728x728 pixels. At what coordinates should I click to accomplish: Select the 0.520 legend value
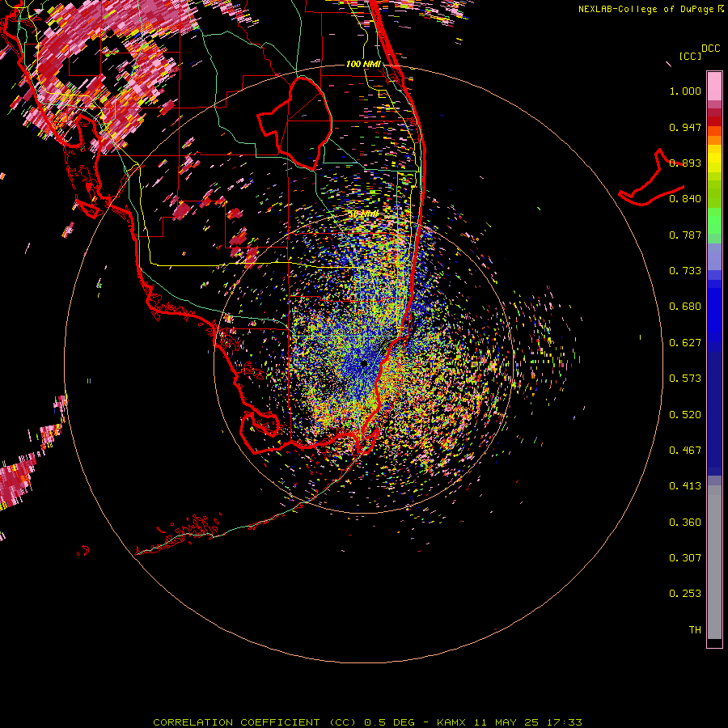click(x=685, y=415)
